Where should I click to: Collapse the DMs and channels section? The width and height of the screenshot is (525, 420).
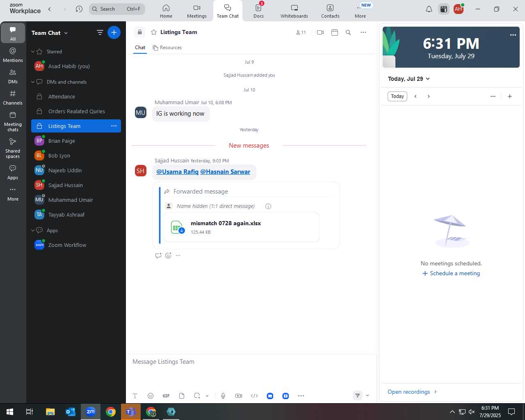33,82
